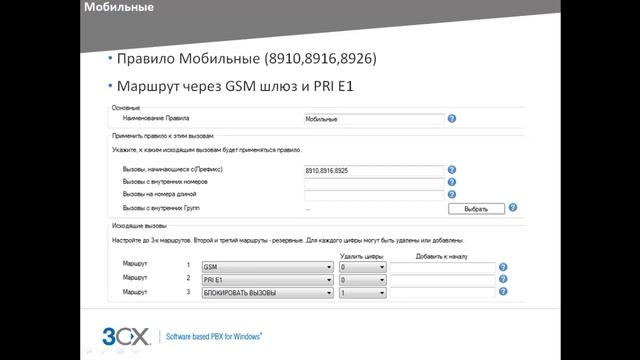The image size is (640, 360).
Task: Click the 'Добавить к началу' column header
Action: point(442,256)
